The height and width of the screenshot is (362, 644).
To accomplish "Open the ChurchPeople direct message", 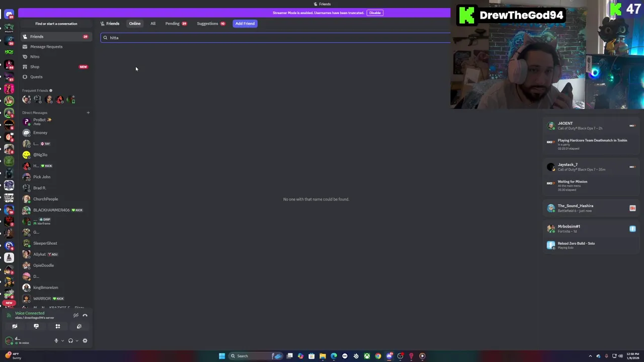I will pos(56,199).
